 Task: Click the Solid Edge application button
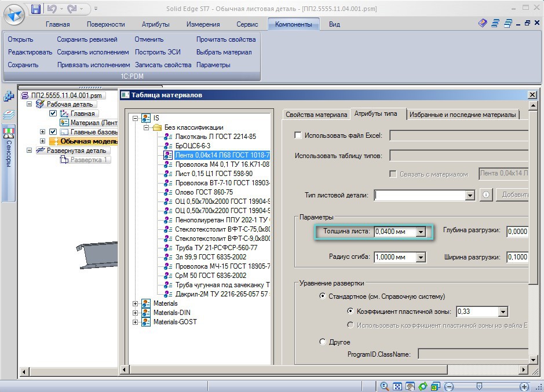tap(14, 13)
